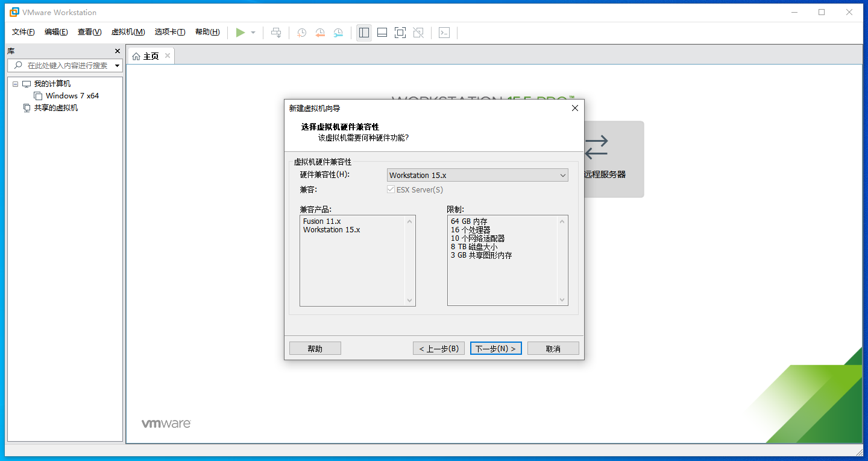The width and height of the screenshot is (868, 461).
Task: Click the 8 TB 磁盘大小 limit entry
Action: [474, 247]
